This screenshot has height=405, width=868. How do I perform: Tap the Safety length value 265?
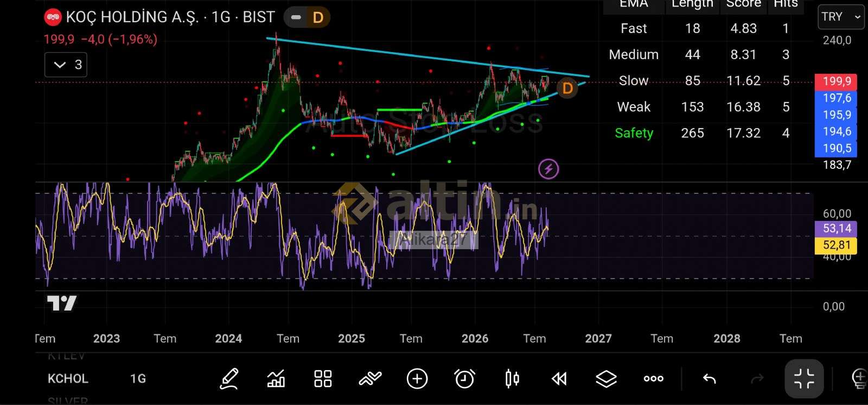click(693, 133)
